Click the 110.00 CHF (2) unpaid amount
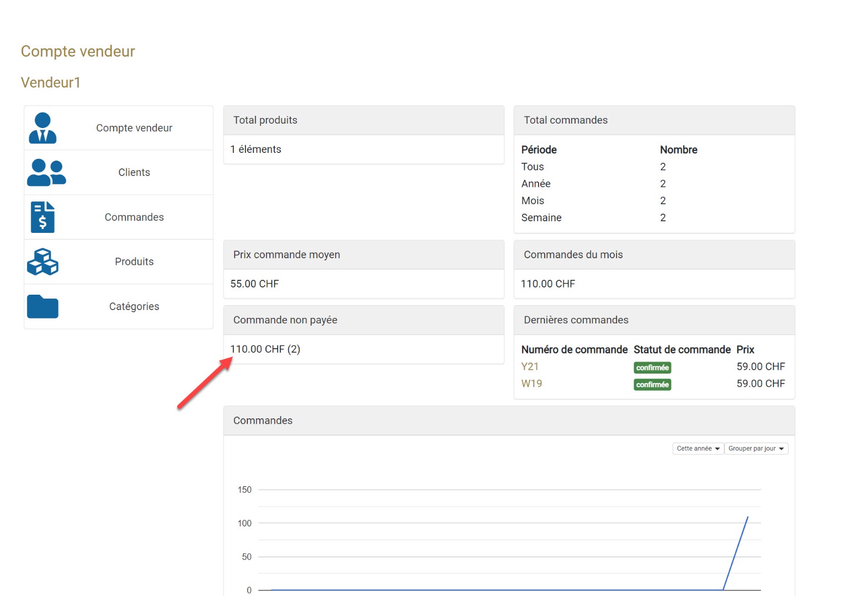 click(265, 349)
